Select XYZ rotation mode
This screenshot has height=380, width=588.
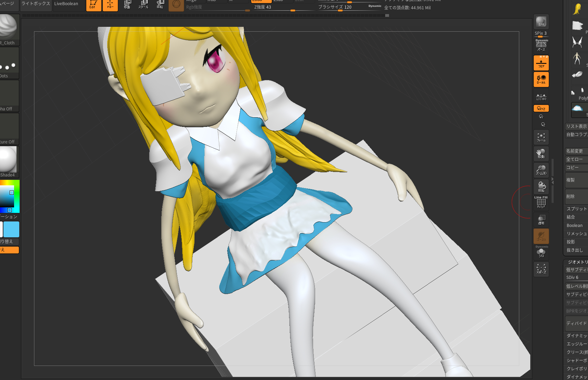[541, 108]
